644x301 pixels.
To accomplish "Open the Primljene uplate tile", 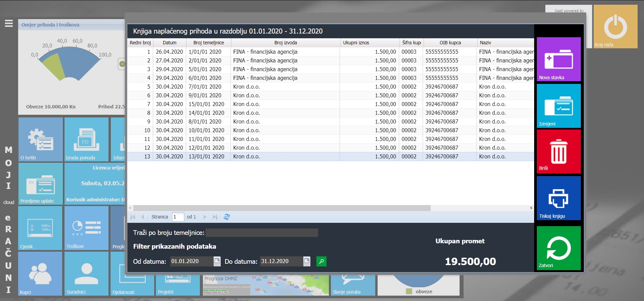I will (x=41, y=184).
